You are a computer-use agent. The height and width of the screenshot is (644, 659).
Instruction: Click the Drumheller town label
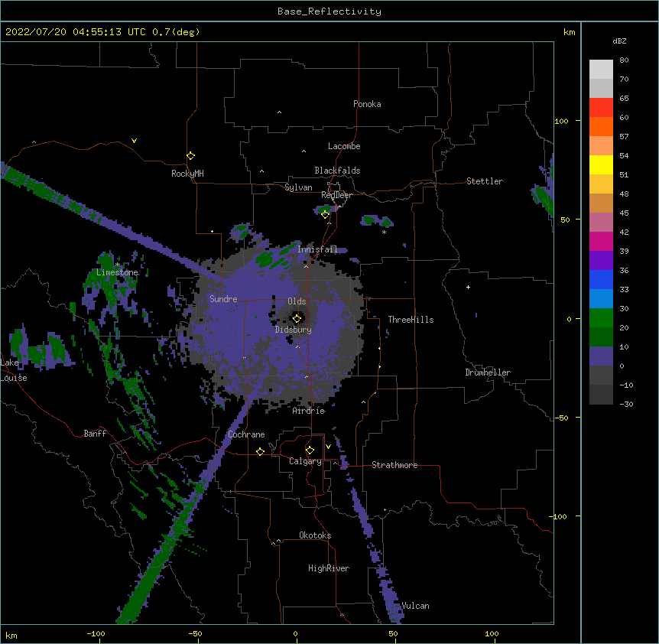point(488,372)
